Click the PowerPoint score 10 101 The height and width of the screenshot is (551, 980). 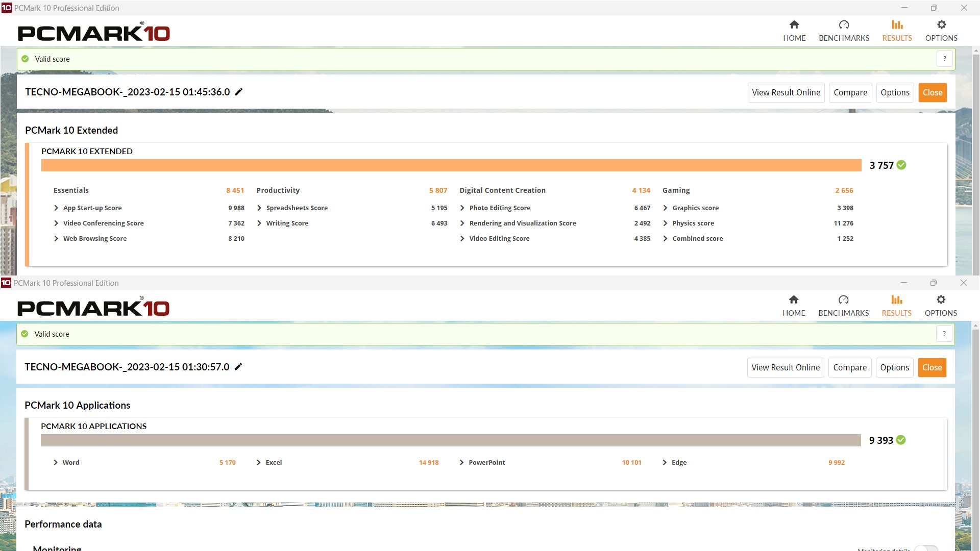pyautogui.click(x=632, y=462)
